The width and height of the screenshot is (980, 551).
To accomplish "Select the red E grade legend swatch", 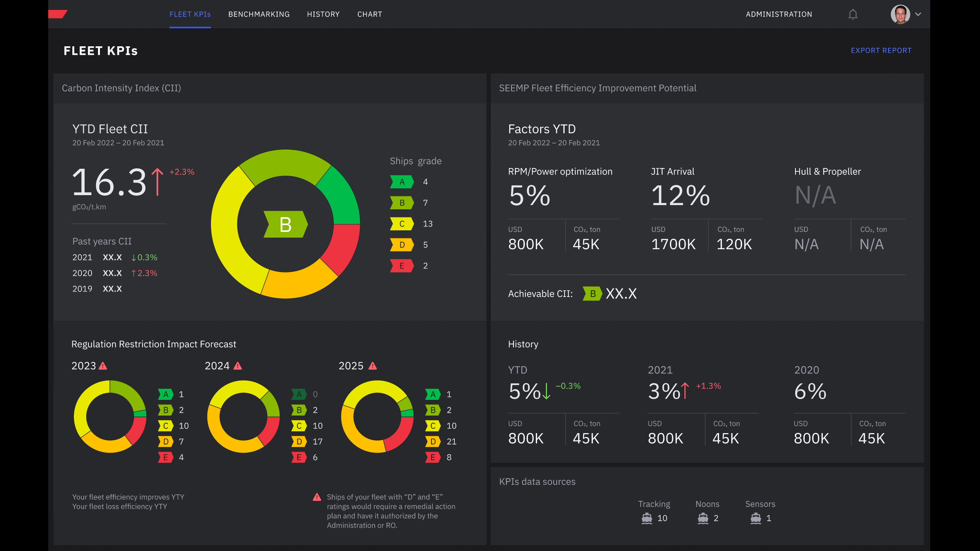I will pos(402,266).
